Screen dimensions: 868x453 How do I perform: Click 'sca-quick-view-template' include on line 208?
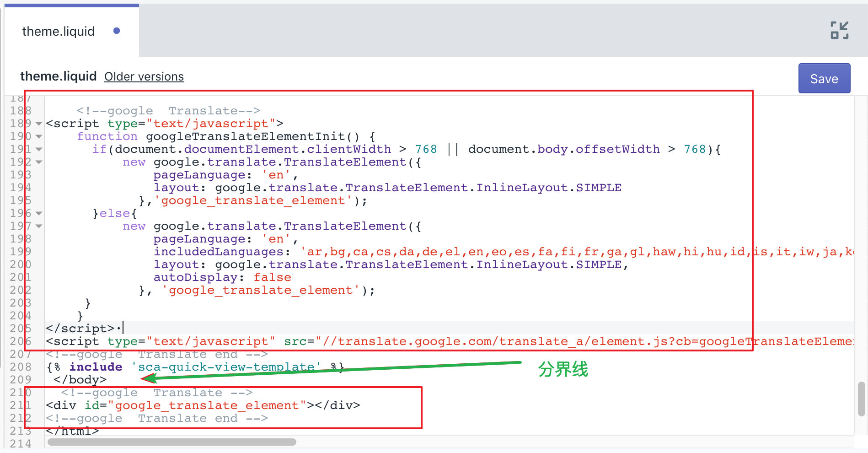226,367
